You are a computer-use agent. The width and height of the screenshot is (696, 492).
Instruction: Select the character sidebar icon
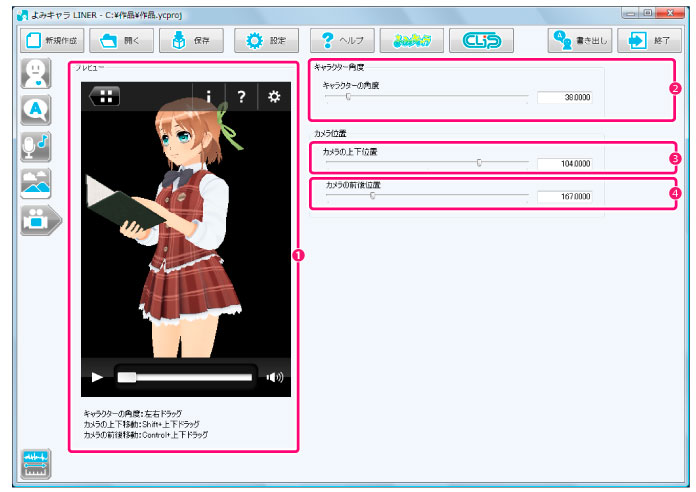[x=36, y=74]
